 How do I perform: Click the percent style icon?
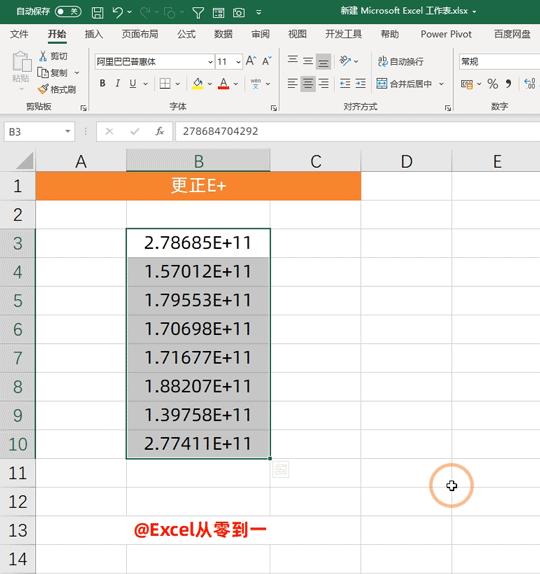pyautogui.click(x=492, y=84)
